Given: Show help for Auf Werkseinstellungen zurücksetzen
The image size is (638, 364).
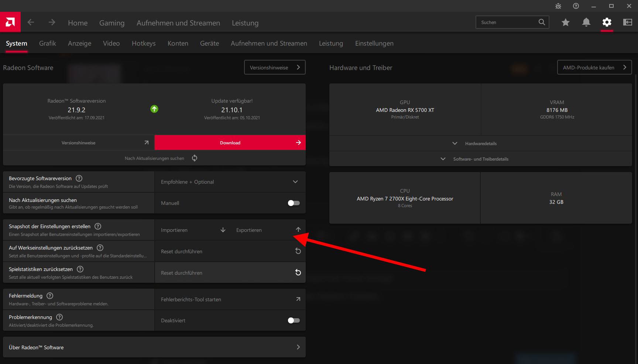Looking at the screenshot, I should pyautogui.click(x=100, y=248).
